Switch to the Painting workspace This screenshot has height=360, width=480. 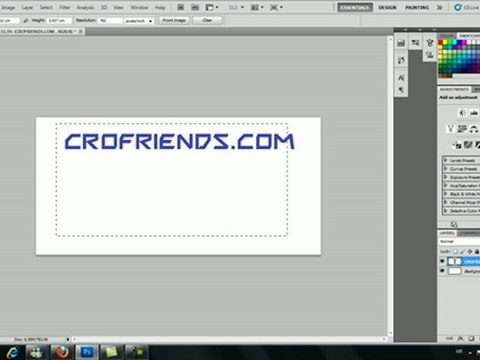(417, 7)
